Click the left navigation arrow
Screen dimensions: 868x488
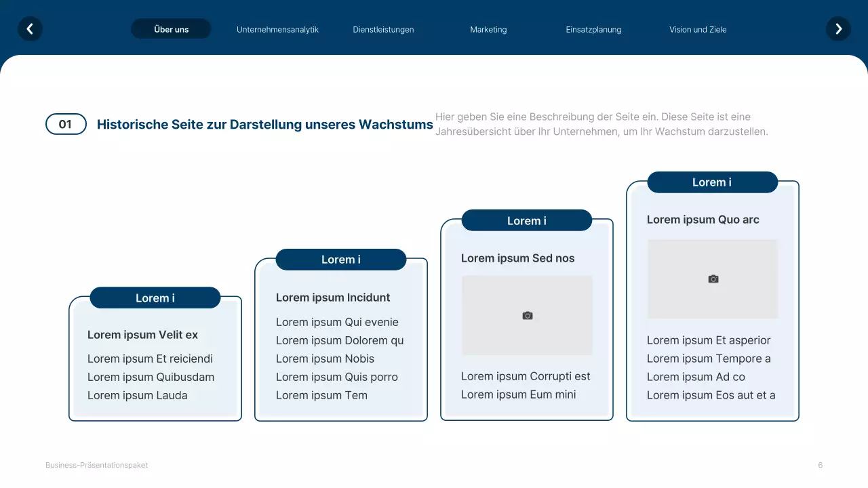[30, 29]
